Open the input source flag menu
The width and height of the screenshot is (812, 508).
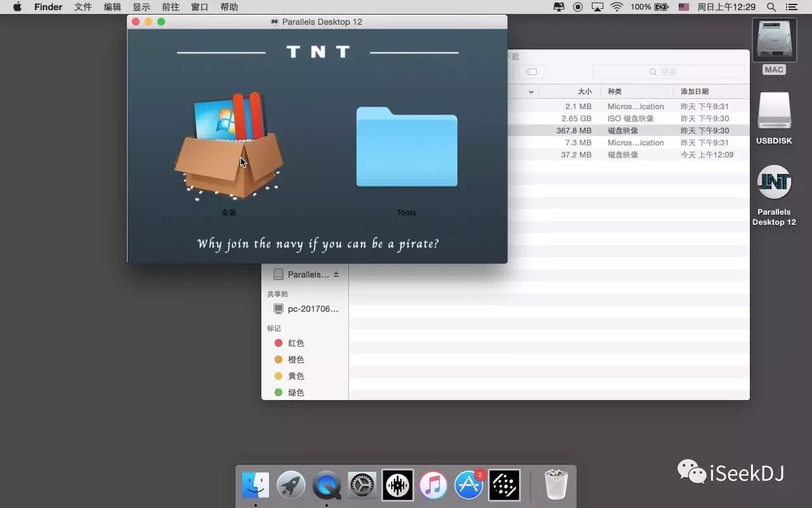point(683,7)
